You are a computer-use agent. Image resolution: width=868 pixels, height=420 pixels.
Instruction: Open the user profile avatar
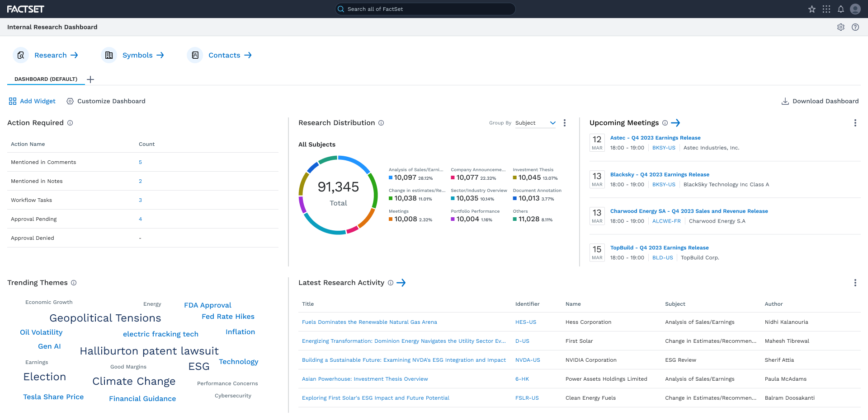(x=855, y=9)
